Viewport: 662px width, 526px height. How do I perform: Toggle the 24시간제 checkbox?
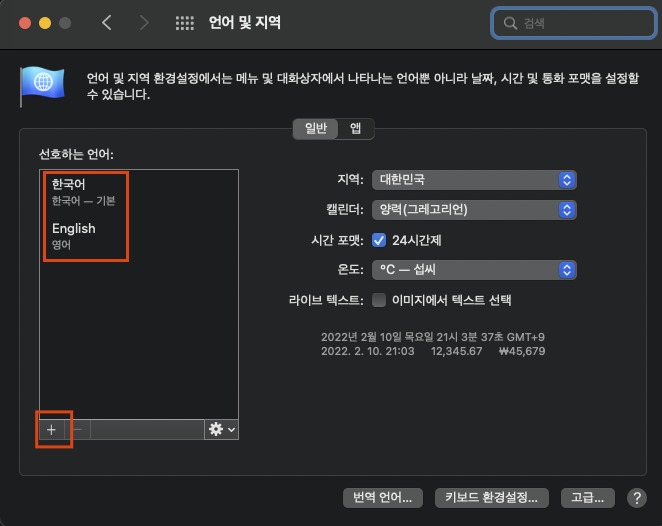[379, 240]
